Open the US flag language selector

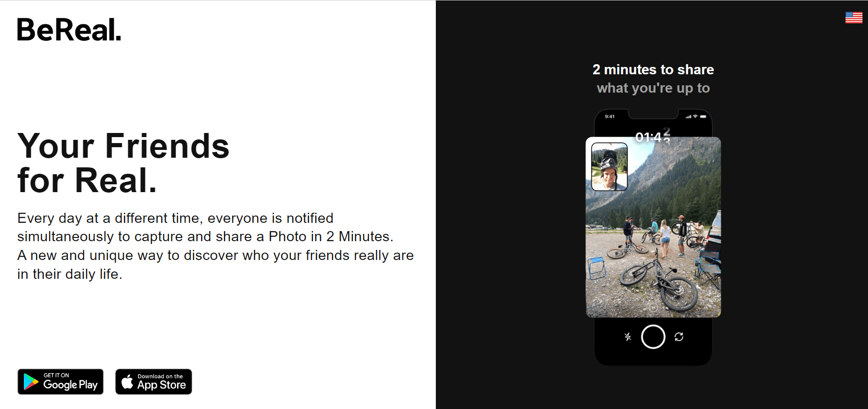pos(854,17)
